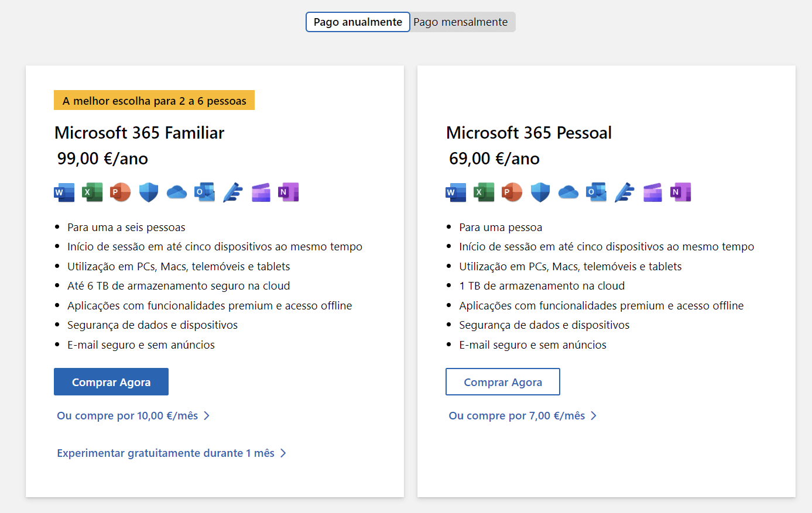
Task: Click the orange banner about 2 a 6 pessoas
Action: tap(154, 100)
